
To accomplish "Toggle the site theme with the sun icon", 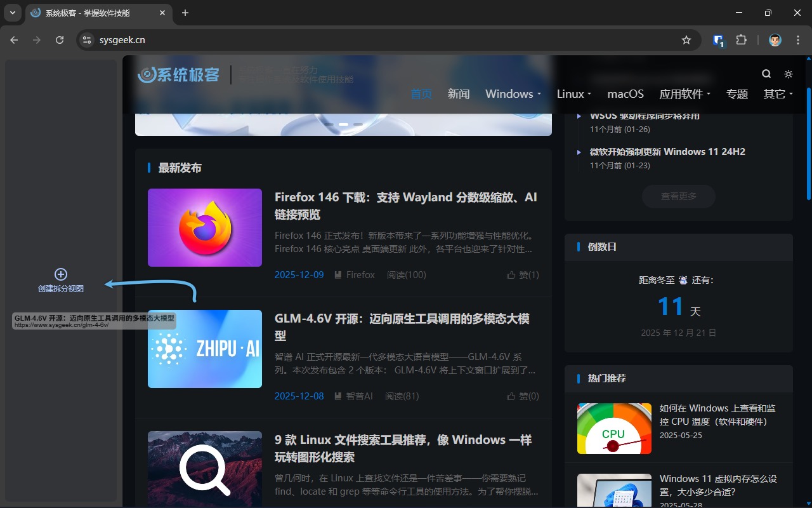I will [788, 74].
